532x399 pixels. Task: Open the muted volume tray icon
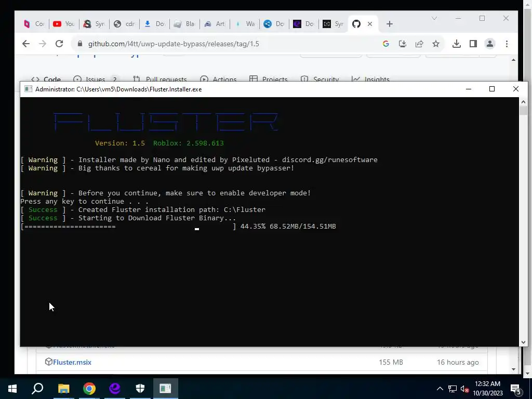point(464,389)
